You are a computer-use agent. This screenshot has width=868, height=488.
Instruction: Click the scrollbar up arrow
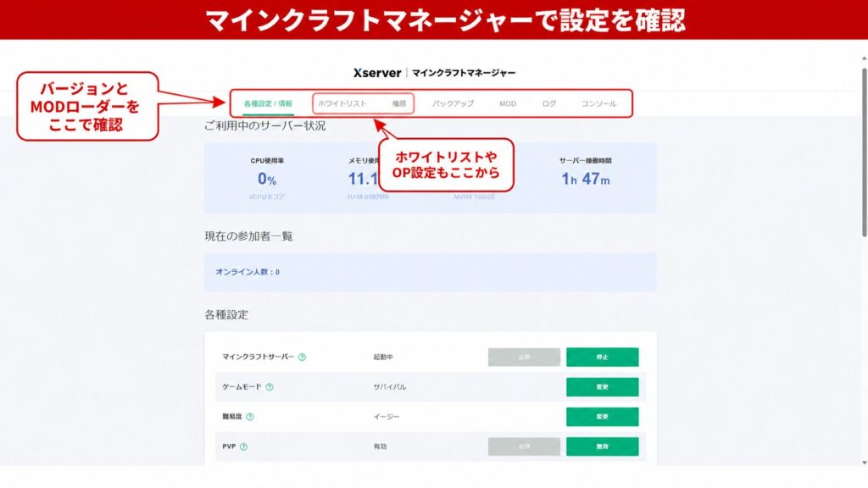(x=864, y=58)
